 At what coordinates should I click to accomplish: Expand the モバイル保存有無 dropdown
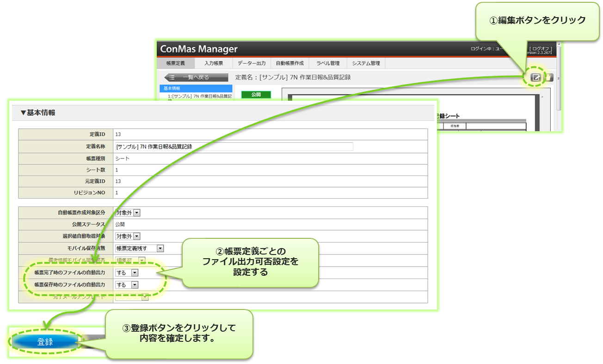pyautogui.click(x=160, y=249)
